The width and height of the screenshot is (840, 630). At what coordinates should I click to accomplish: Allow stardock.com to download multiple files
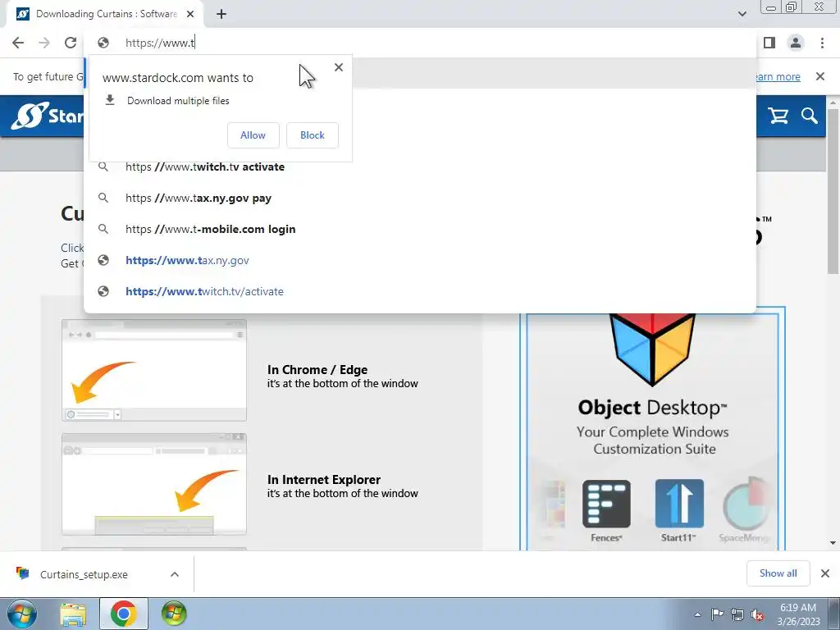[x=253, y=135]
